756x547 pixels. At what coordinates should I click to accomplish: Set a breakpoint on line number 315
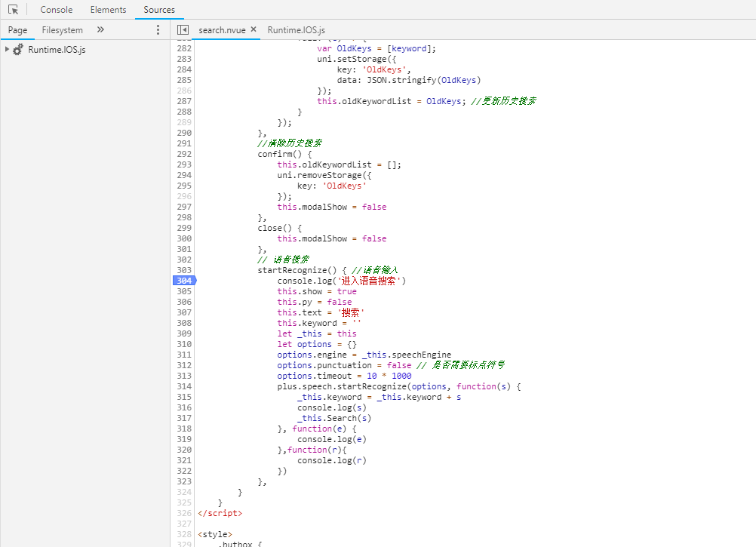pyautogui.click(x=184, y=397)
